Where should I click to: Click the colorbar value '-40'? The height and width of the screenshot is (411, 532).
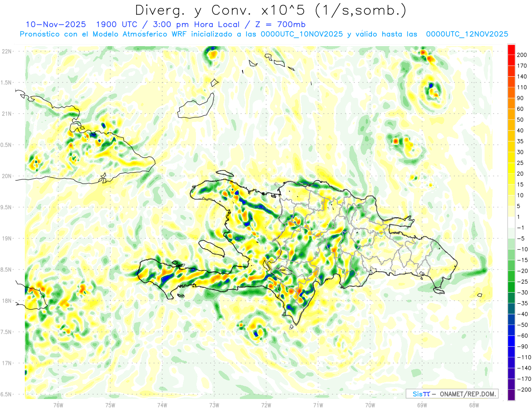[523, 314]
